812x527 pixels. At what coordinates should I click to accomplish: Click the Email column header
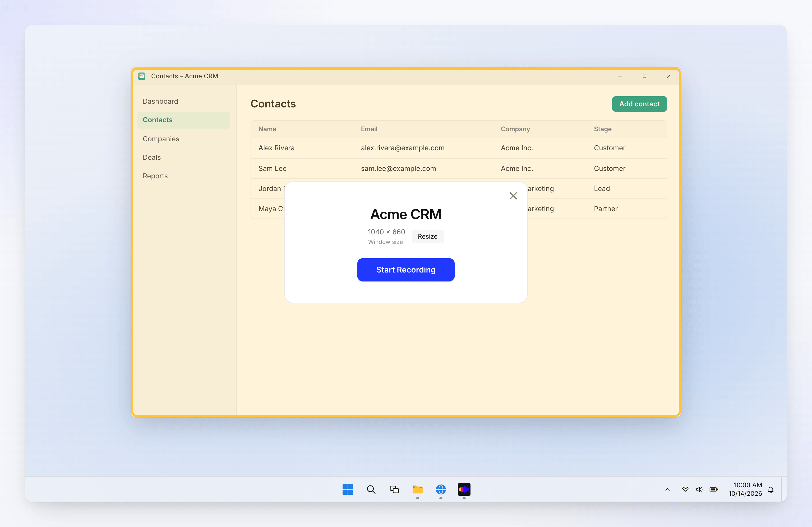[x=369, y=129]
